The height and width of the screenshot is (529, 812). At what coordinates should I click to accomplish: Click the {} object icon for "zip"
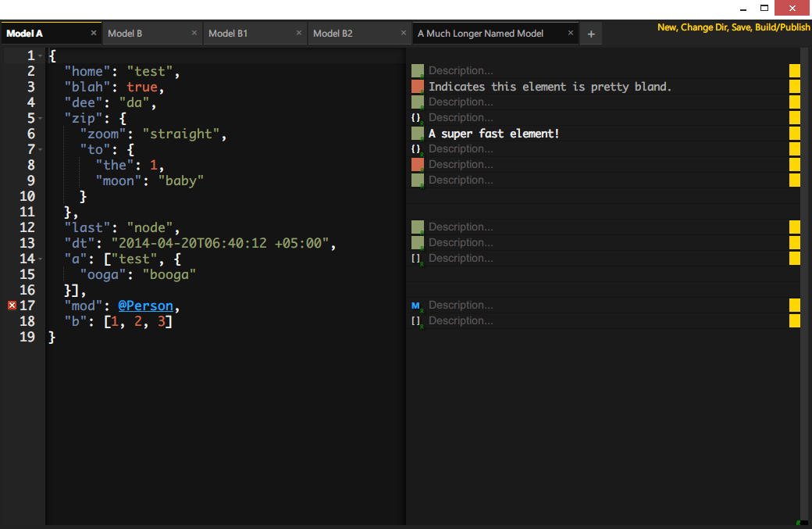click(416, 118)
